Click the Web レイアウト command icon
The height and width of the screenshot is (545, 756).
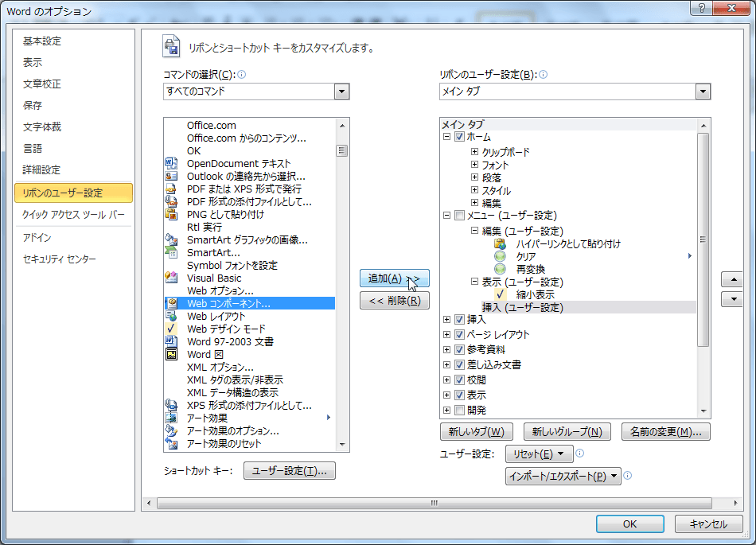171,316
